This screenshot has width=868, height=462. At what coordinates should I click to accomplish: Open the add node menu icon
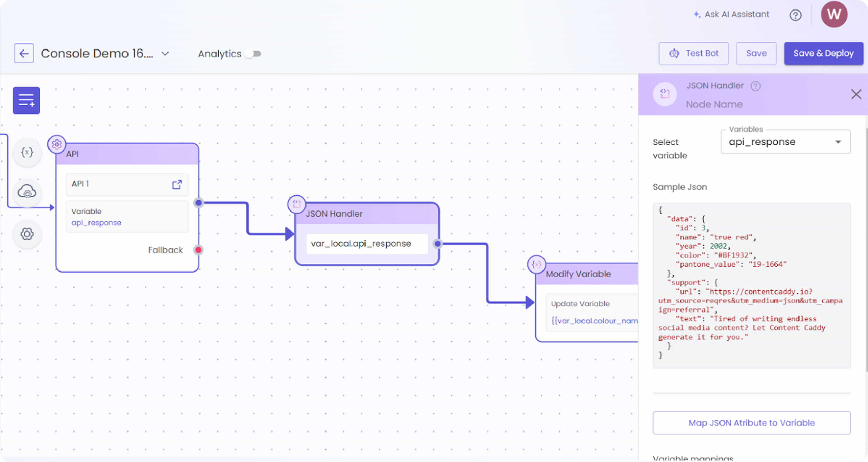[x=26, y=100]
